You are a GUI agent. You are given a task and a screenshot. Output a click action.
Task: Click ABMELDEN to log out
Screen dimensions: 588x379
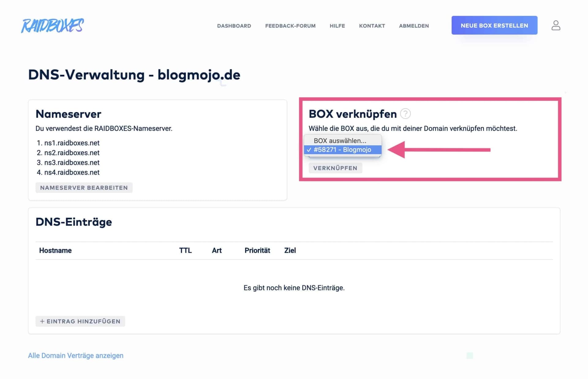tap(414, 26)
